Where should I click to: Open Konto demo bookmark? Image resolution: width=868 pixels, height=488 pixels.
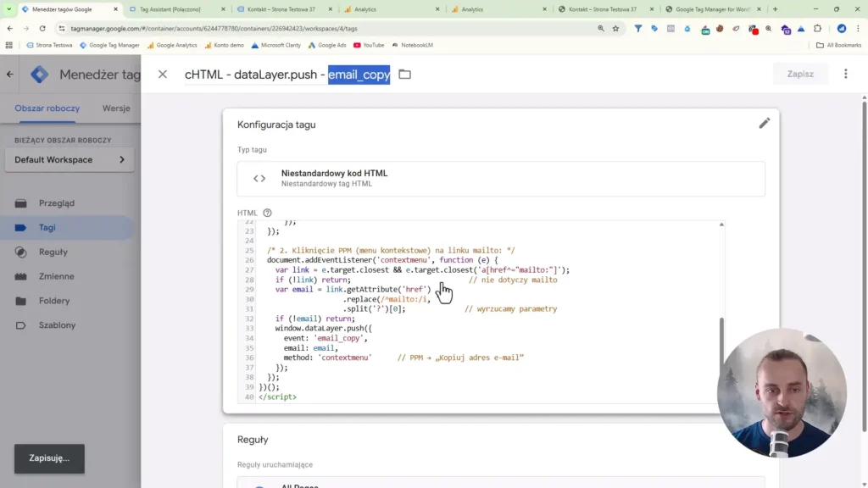click(x=224, y=46)
